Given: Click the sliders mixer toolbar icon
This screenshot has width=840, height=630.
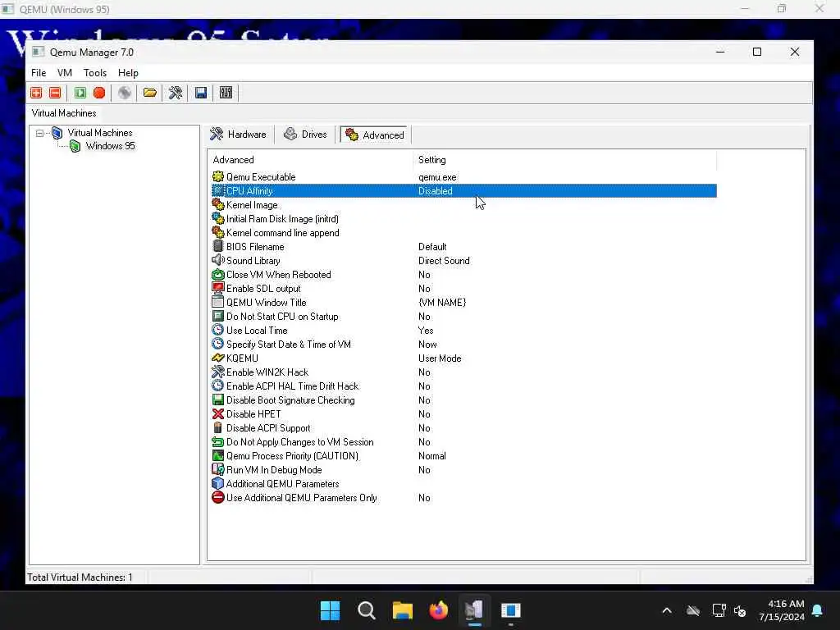Looking at the screenshot, I should (x=226, y=93).
